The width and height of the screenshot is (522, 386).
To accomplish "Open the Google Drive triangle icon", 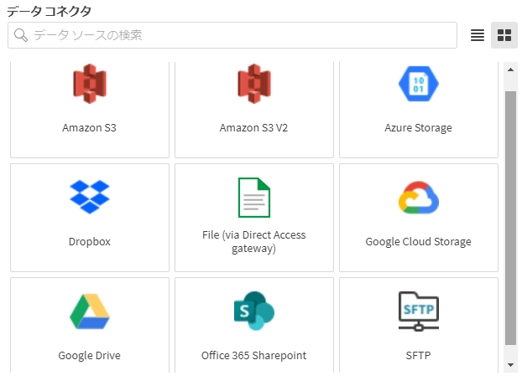I will click(90, 311).
